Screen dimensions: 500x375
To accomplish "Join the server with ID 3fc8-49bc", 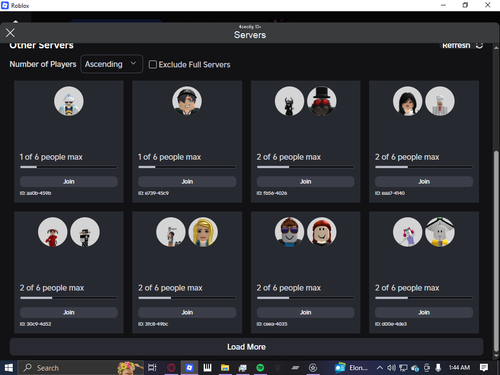I will pos(187,312).
